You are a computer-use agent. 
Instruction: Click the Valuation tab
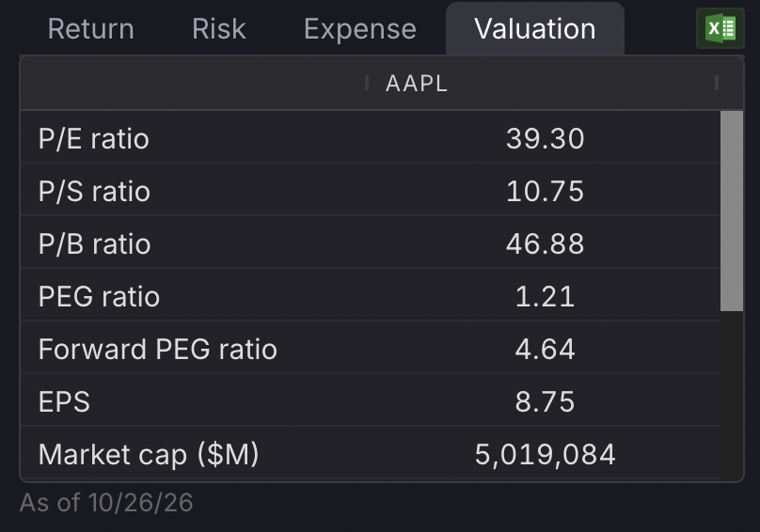pyautogui.click(x=535, y=29)
